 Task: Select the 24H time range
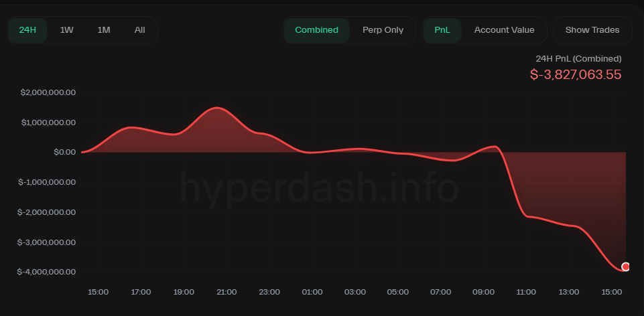tap(27, 30)
